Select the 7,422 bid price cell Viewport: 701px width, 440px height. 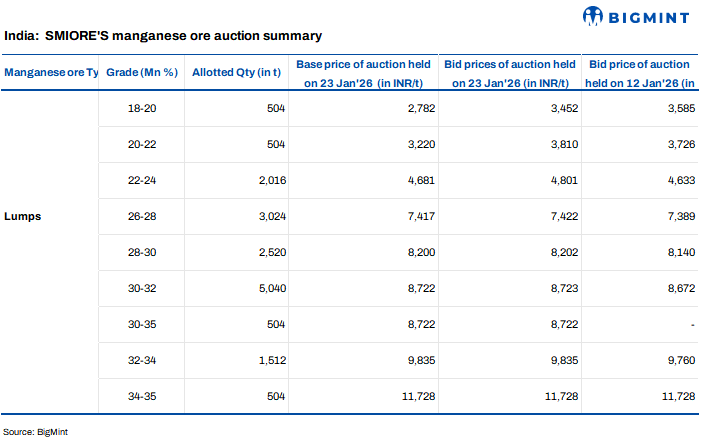(x=561, y=216)
